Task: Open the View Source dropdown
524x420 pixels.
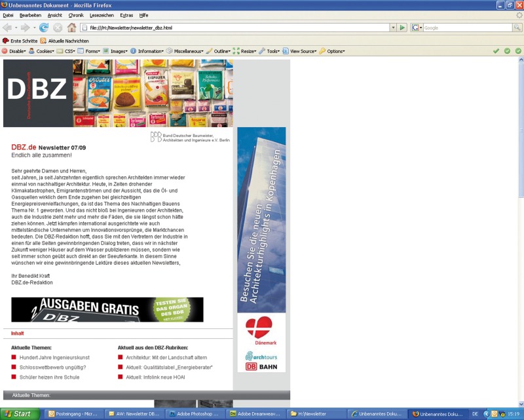Action: pos(299,51)
